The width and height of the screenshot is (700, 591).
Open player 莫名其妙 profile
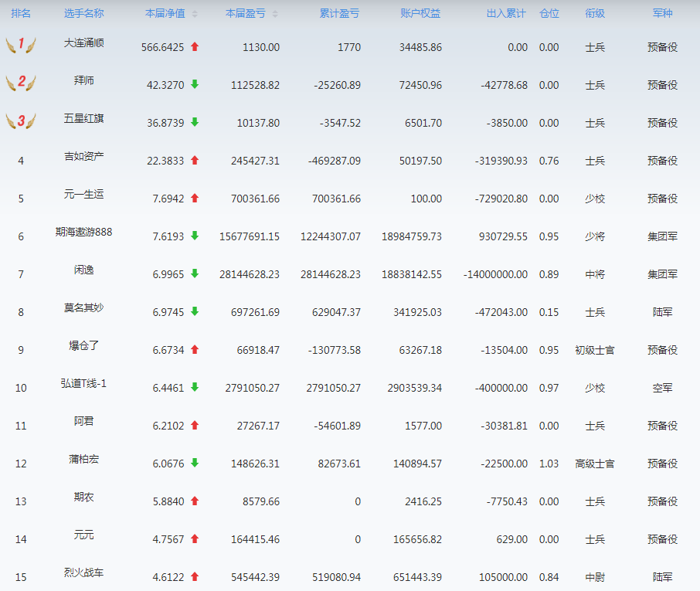tap(84, 308)
